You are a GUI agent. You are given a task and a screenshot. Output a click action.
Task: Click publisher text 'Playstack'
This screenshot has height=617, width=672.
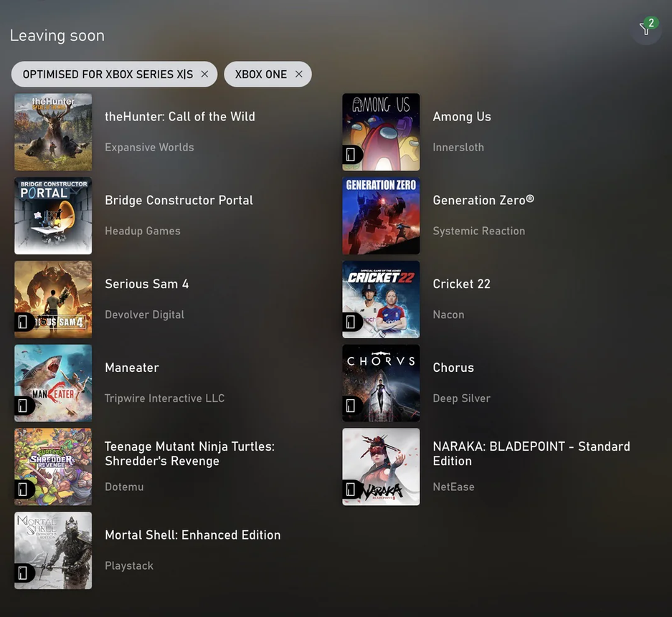pyautogui.click(x=129, y=565)
